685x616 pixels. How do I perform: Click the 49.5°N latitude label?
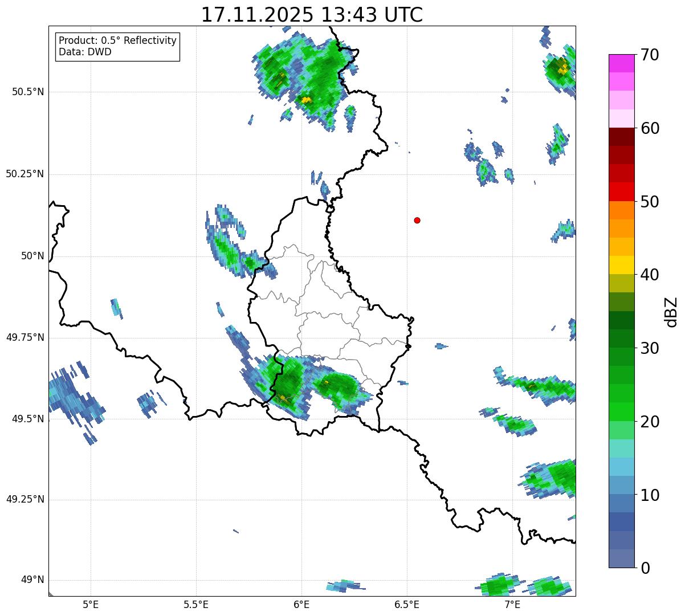28,419
